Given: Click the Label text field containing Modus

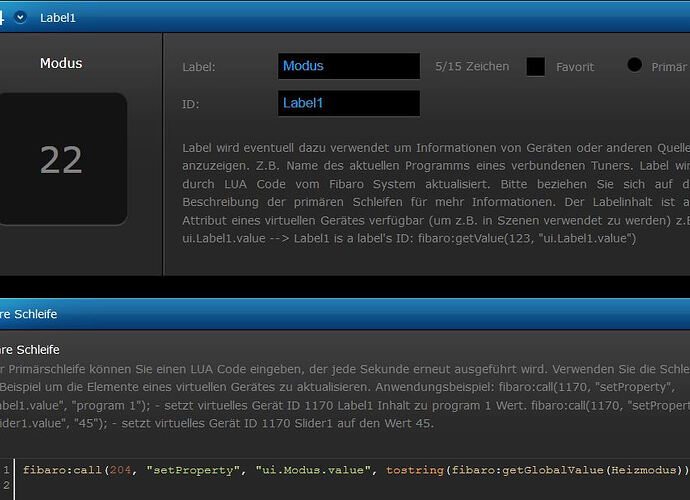Looking at the screenshot, I should coord(348,66).
